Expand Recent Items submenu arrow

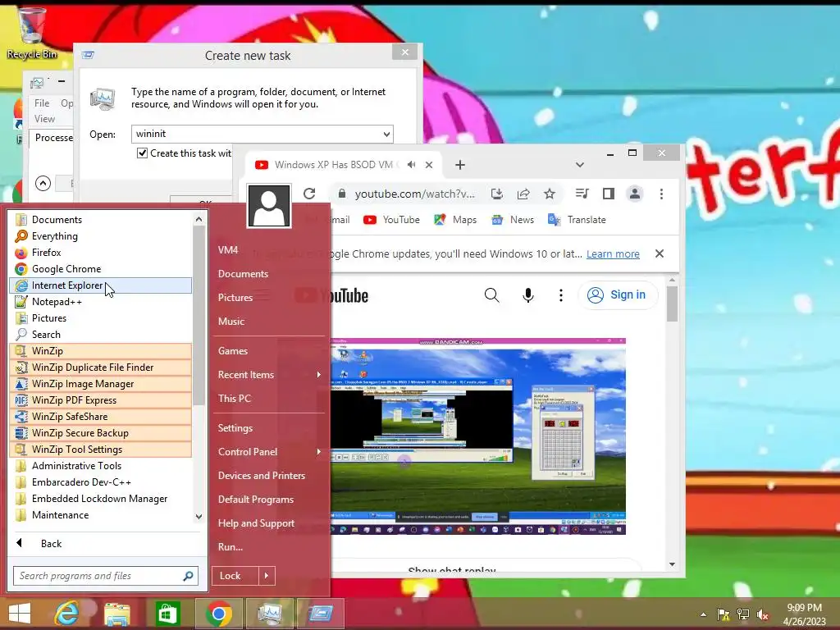click(319, 374)
